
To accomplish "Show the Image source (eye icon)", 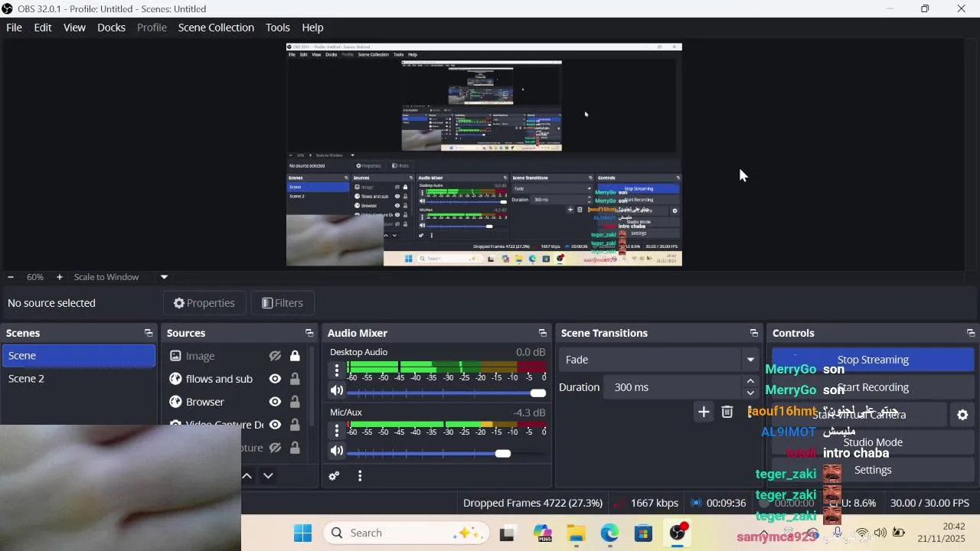I will [275, 356].
